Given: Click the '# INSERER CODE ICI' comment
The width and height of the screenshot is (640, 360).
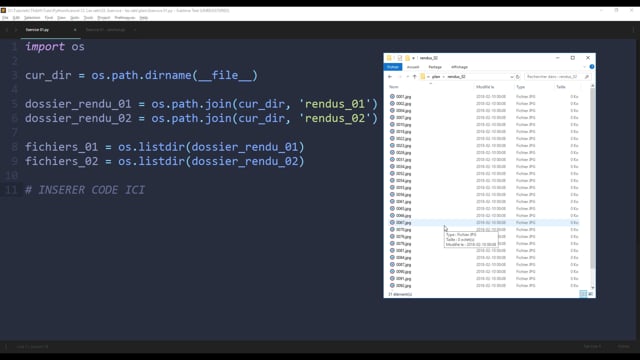Looking at the screenshot, I should pyautogui.click(x=85, y=190).
